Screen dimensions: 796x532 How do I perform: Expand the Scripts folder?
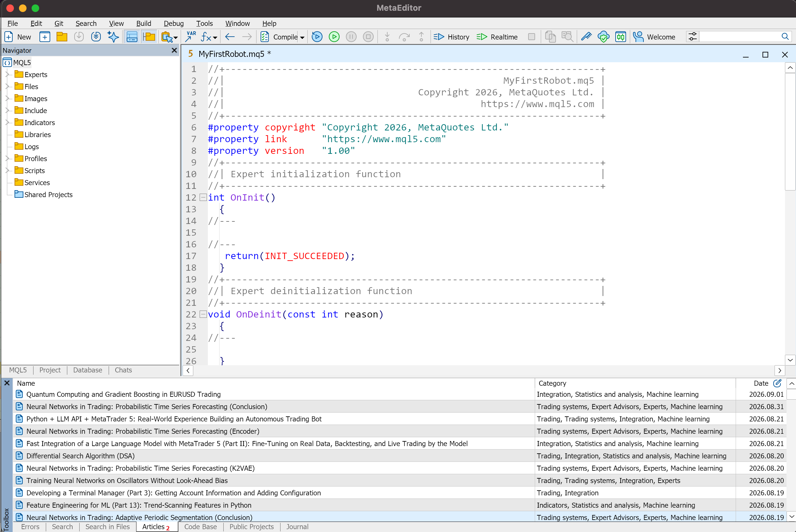point(7,170)
